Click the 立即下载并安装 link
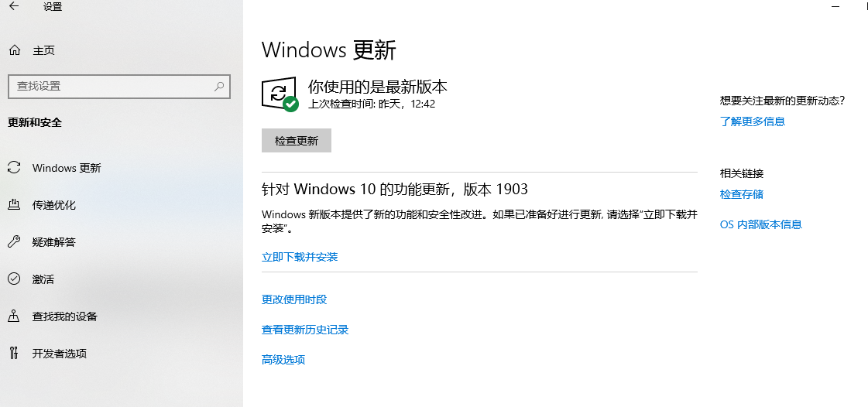This screenshot has width=868, height=407. click(300, 257)
